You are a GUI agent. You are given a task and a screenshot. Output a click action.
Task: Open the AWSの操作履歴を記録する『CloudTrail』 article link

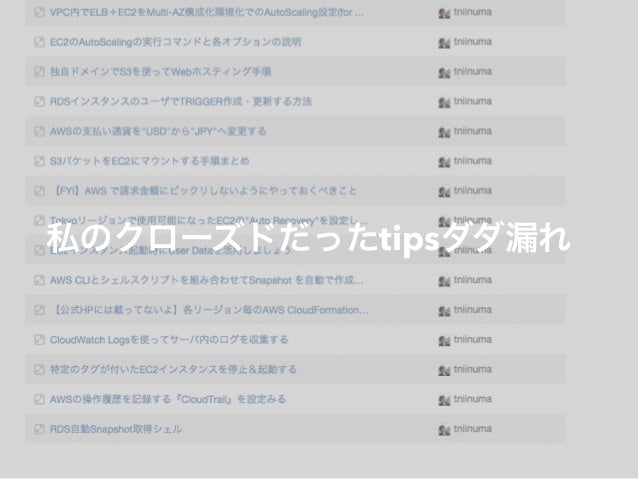(168, 399)
